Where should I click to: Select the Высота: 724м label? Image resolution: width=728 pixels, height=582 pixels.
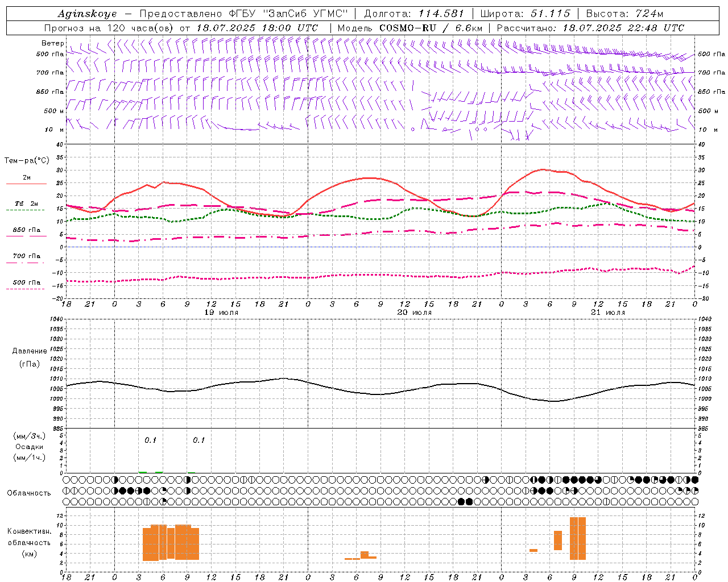(624, 14)
